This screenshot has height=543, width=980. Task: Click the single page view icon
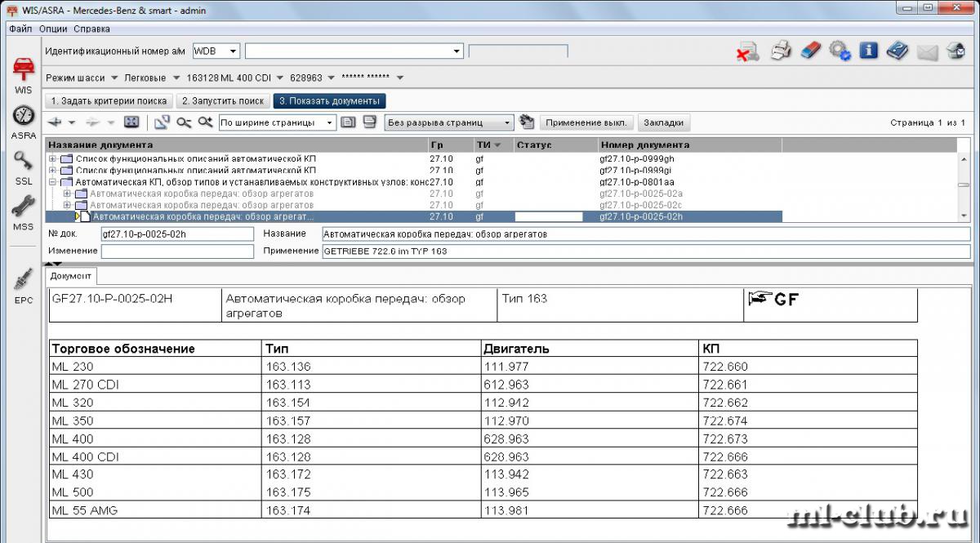[348, 122]
